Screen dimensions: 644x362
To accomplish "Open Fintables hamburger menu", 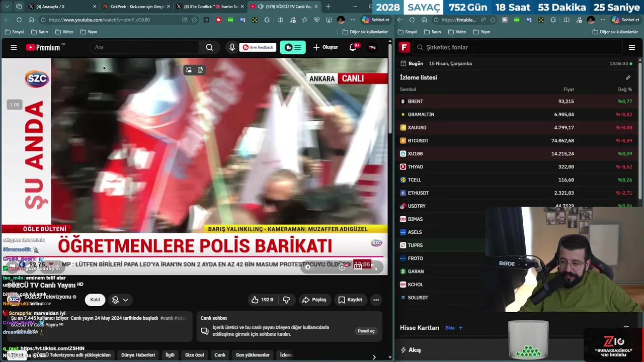I will pyautogui.click(x=632, y=47).
